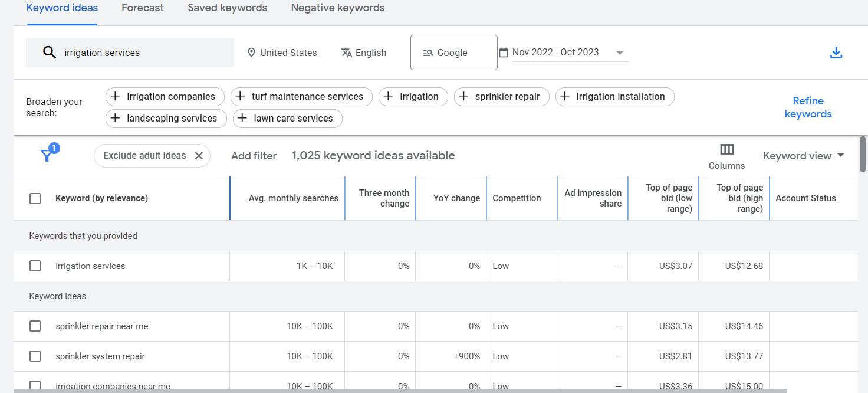
Task: Click the keyword search input field
Action: point(130,53)
